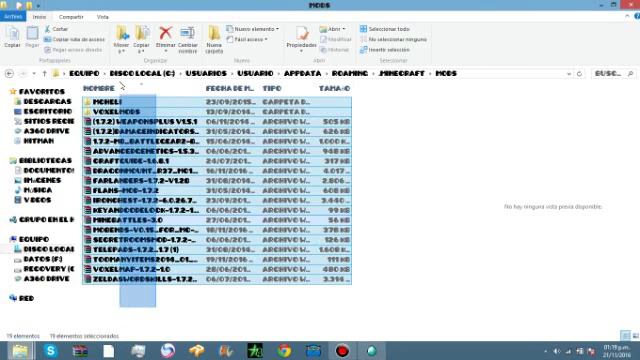Go back with navigation arrow
This screenshot has width=640, height=360.
[9, 74]
